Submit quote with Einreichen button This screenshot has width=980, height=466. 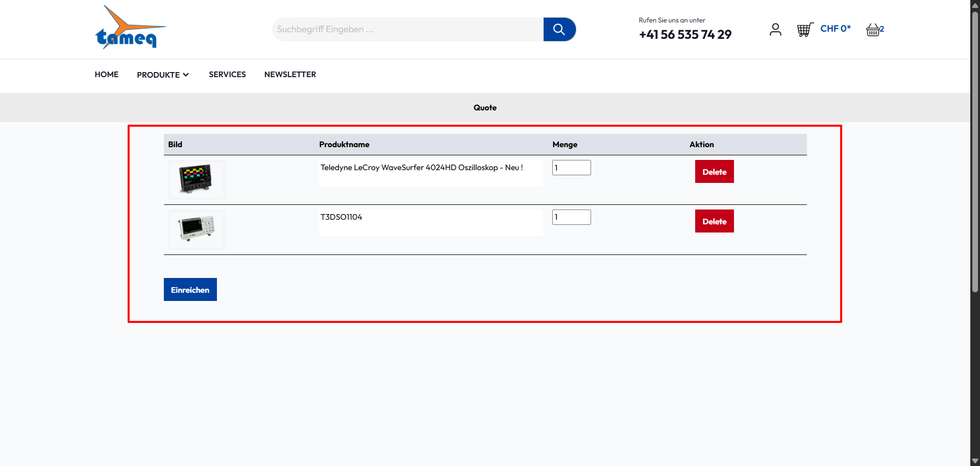pyautogui.click(x=190, y=290)
